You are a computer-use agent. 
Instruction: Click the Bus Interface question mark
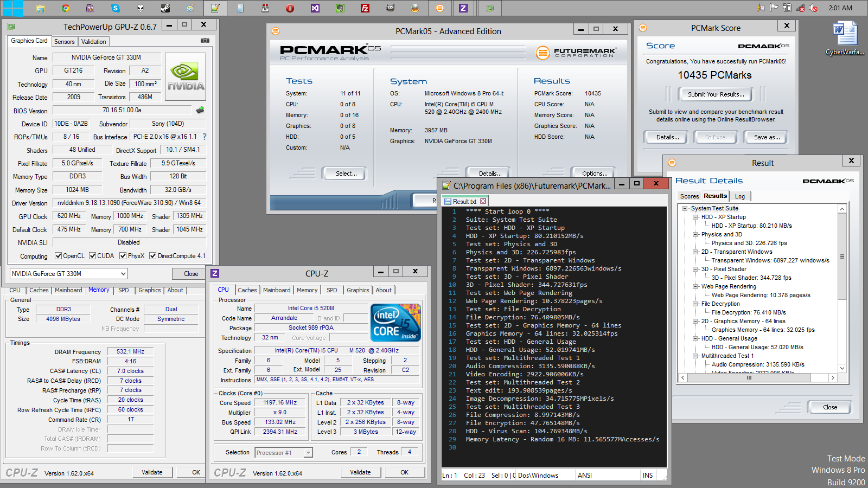[x=205, y=137]
